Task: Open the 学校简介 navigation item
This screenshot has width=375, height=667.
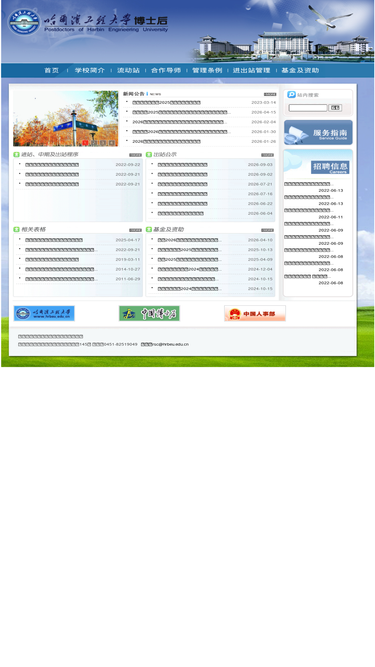Action: 90,70
